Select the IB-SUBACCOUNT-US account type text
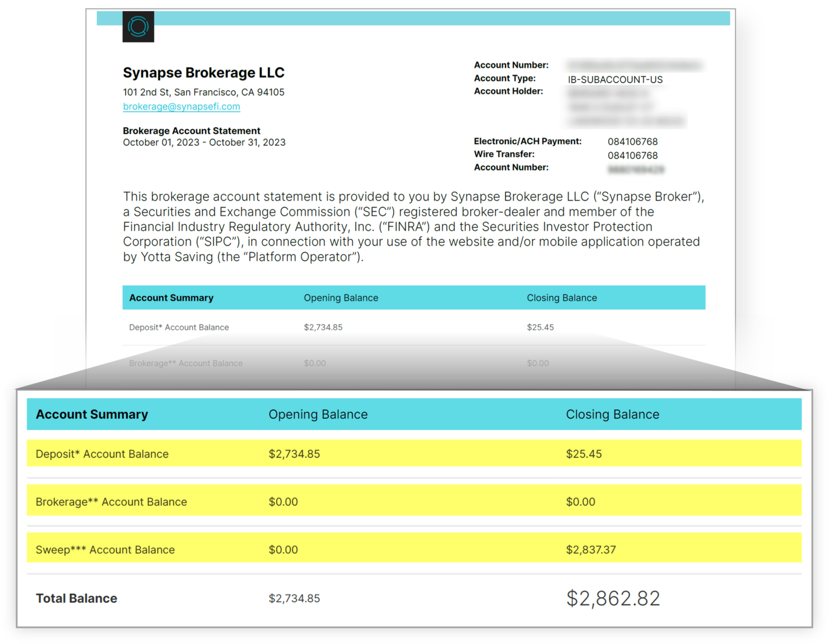This screenshot has height=644, width=829. click(x=615, y=80)
